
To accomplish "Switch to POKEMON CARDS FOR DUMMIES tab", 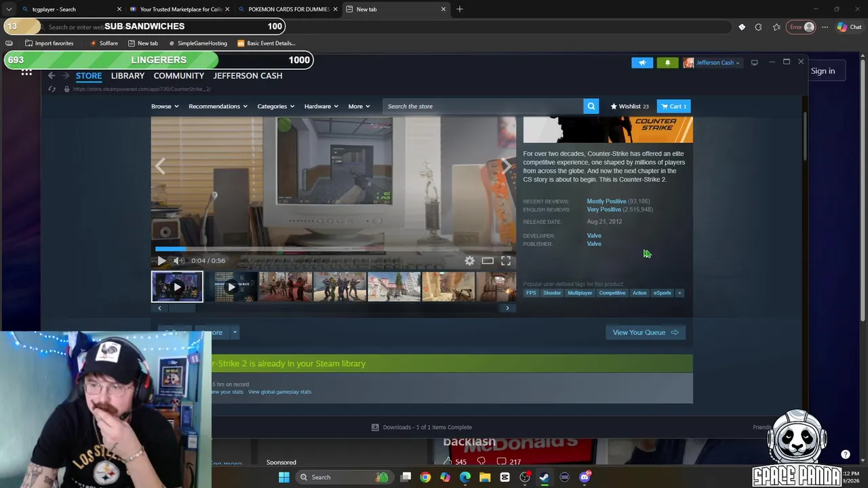I will click(x=288, y=9).
